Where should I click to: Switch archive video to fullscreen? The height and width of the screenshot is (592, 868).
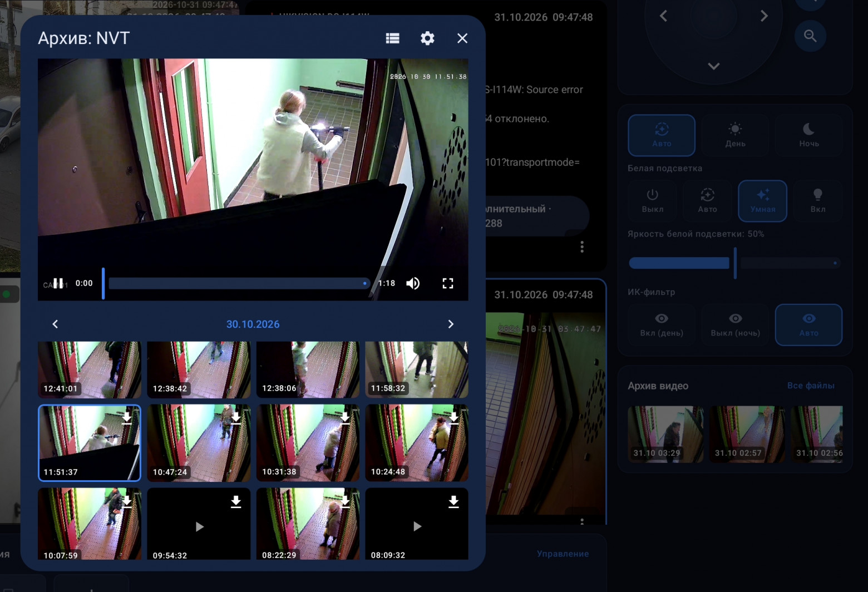point(448,283)
